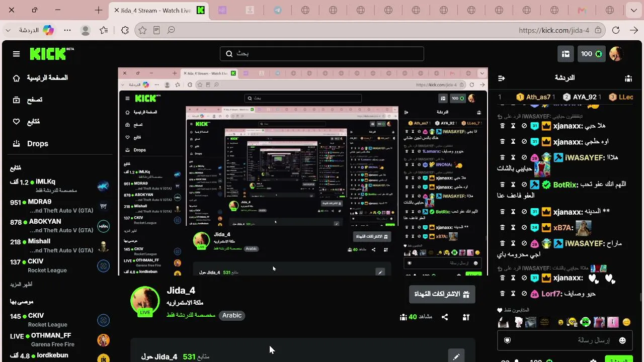Click الاشتراكات المُهداة gifted subs button
The height and width of the screenshot is (362, 644).
[442, 294]
